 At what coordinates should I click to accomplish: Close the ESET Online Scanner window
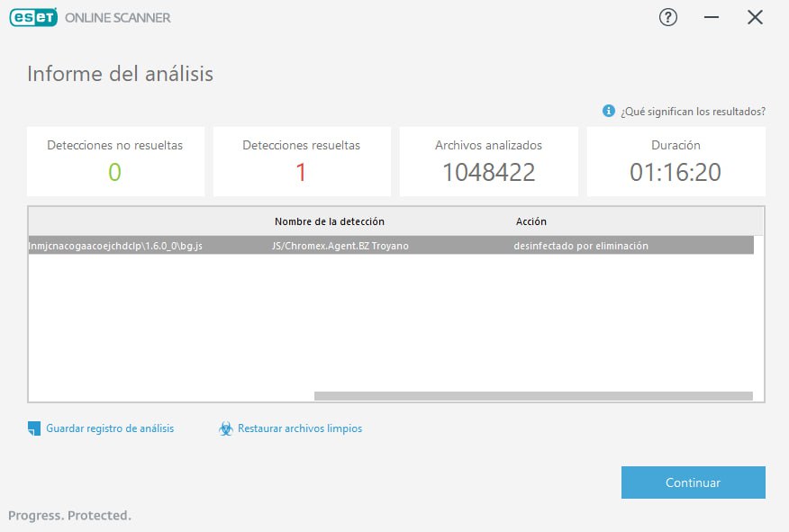755,18
